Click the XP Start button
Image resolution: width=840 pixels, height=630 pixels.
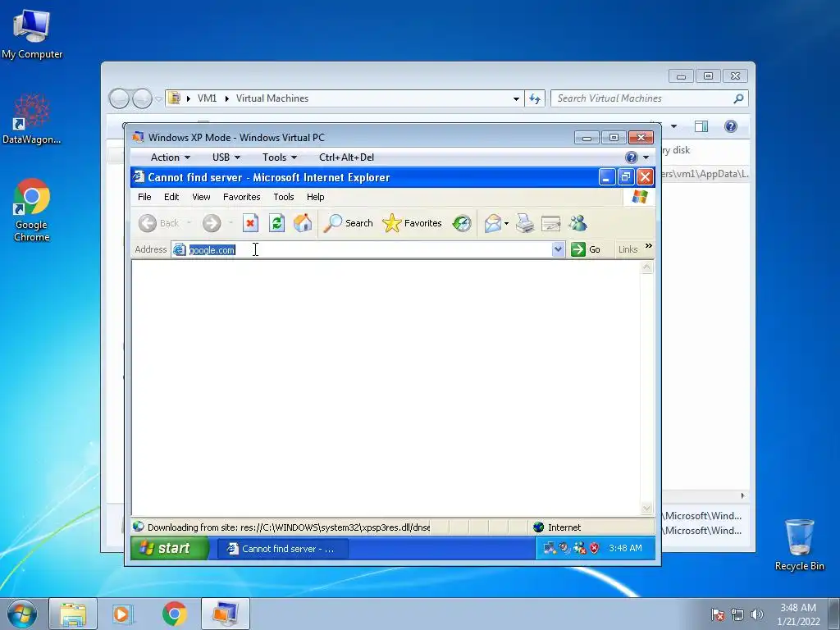[x=169, y=548]
